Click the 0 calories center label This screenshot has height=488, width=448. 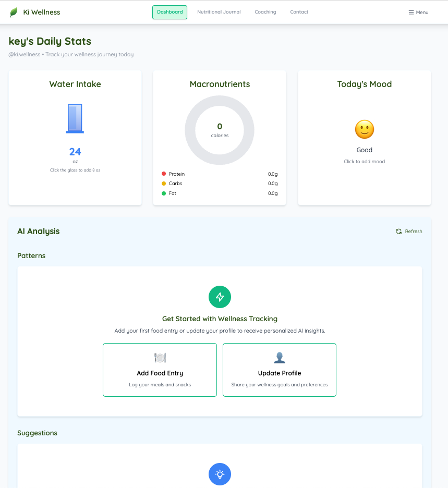(220, 130)
